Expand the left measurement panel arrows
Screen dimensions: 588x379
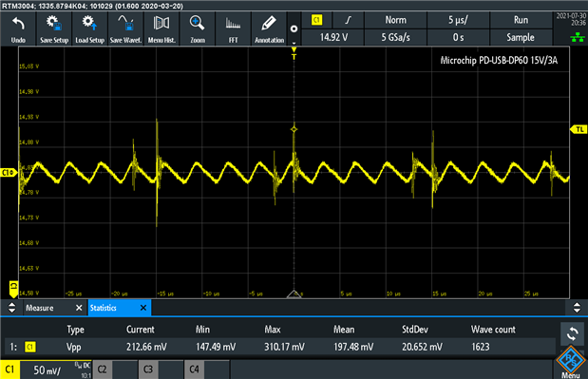click(x=11, y=308)
